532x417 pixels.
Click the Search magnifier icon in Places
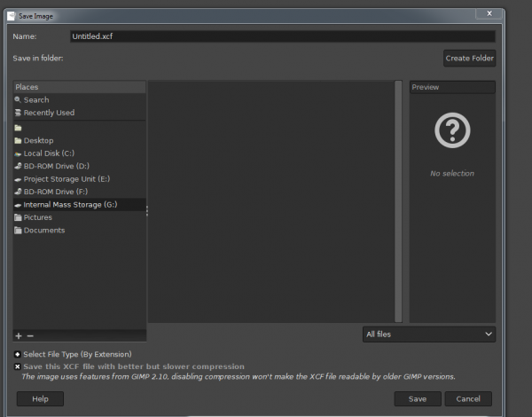(18, 100)
